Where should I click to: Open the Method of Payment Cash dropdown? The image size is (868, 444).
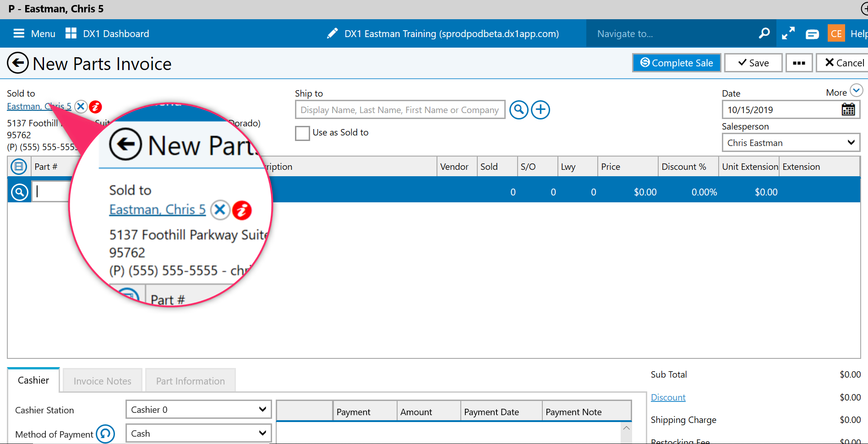(x=199, y=433)
